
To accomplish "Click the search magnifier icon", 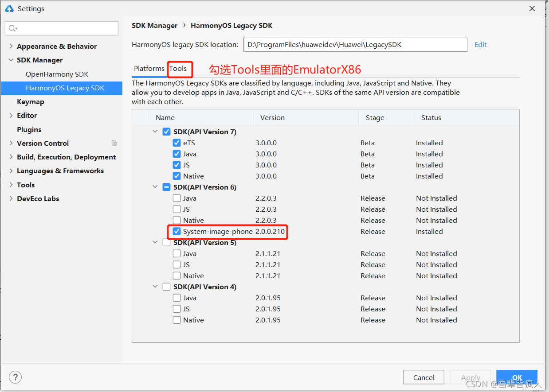I will pos(12,28).
